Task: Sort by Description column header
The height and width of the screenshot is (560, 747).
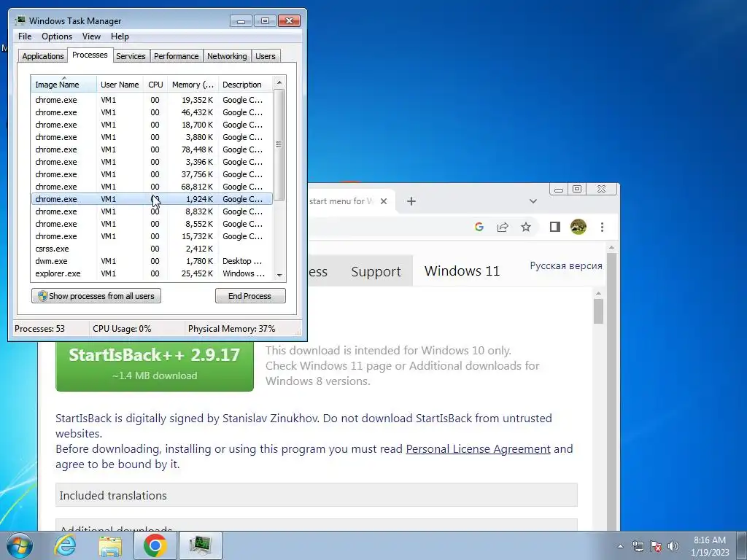Action: [245, 85]
